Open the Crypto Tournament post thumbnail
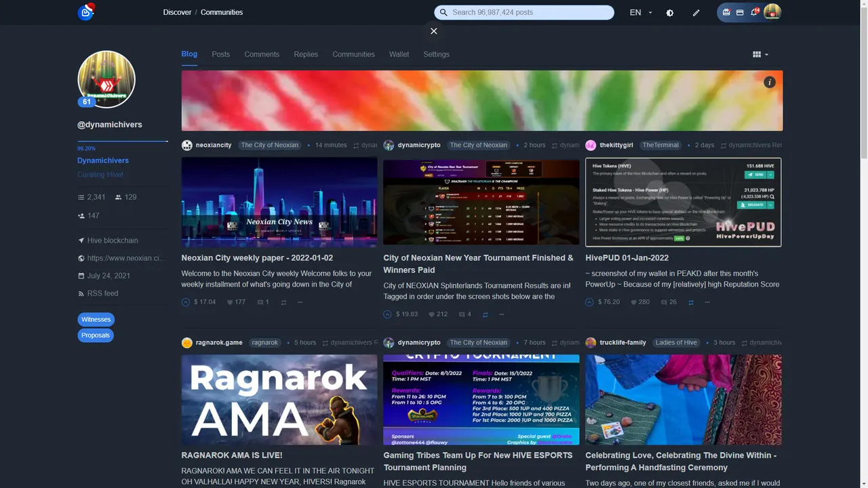The image size is (868, 488). point(481,400)
